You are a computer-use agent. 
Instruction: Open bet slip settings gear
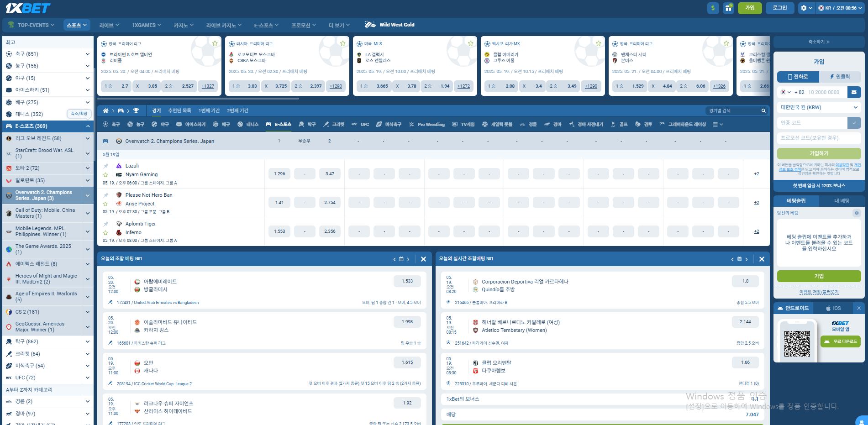pos(857,213)
